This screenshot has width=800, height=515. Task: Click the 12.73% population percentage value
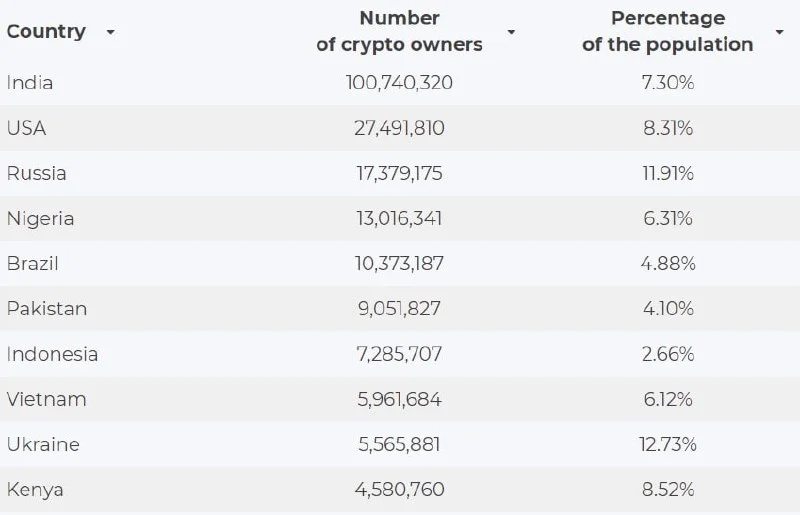coord(668,444)
